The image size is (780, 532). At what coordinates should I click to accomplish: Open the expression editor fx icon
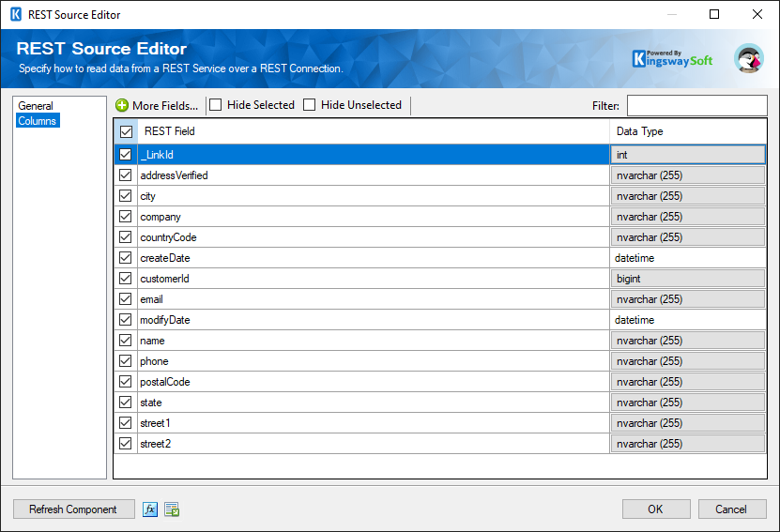pos(150,509)
